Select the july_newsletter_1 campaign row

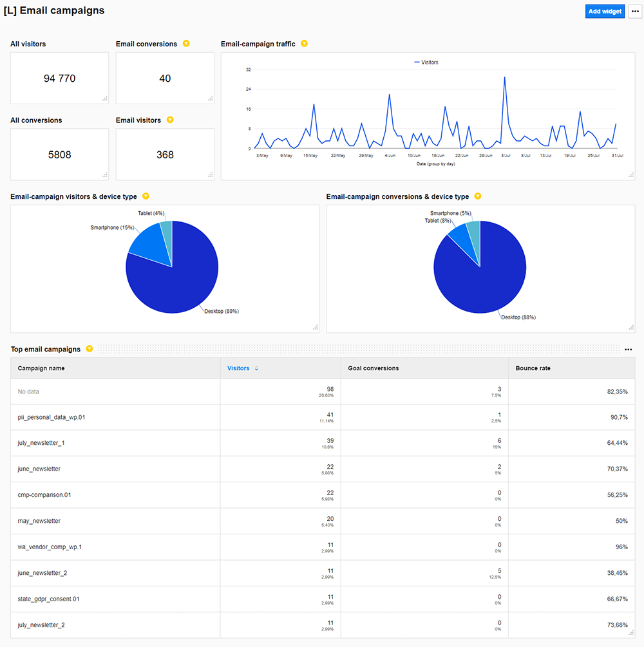point(41,443)
